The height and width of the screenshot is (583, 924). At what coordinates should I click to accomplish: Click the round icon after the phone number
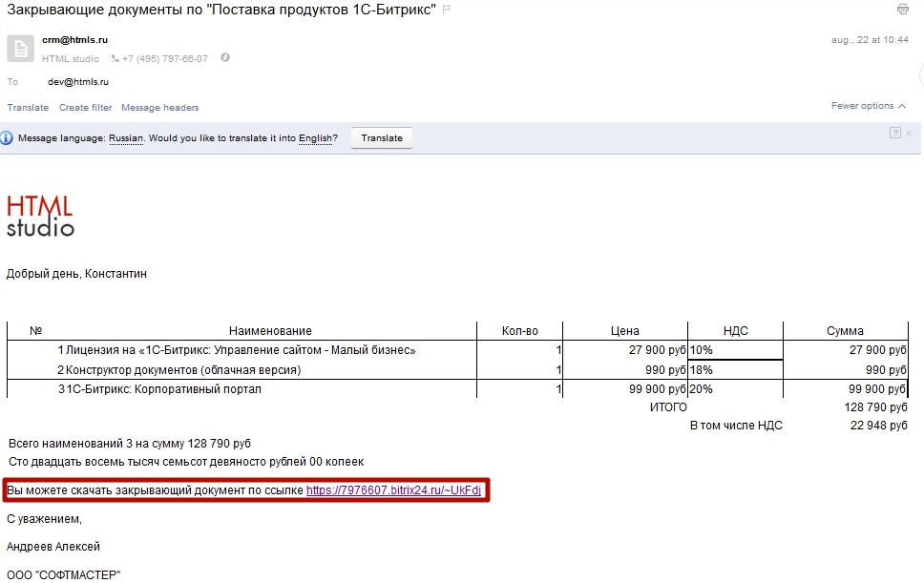[x=225, y=58]
